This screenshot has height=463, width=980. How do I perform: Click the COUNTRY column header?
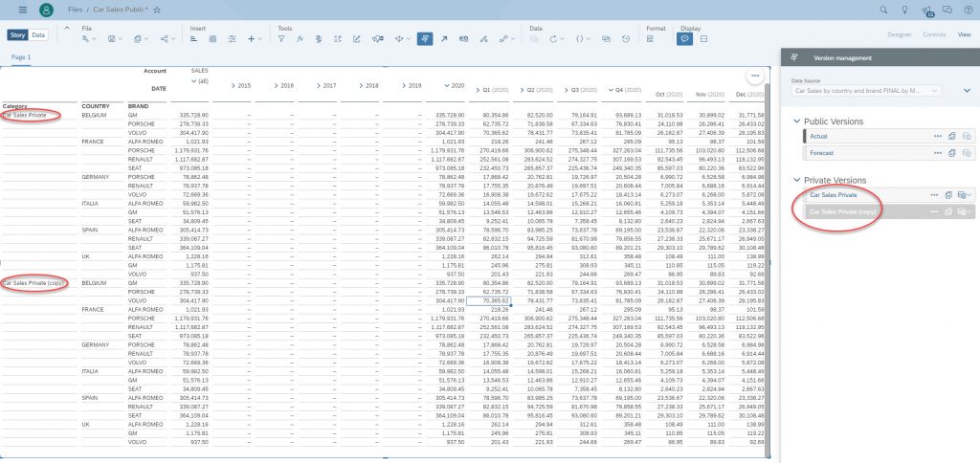(x=95, y=106)
